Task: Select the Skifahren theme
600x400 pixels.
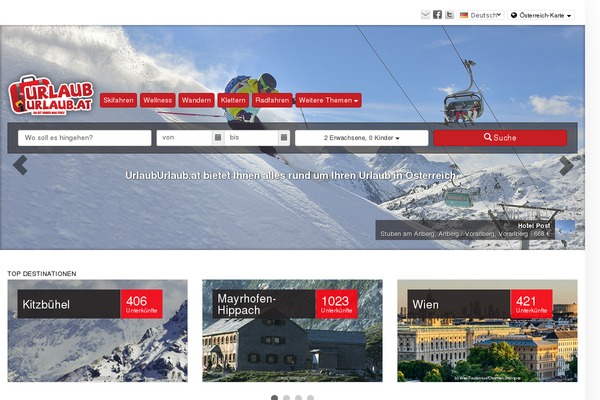Action: pos(118,100)
